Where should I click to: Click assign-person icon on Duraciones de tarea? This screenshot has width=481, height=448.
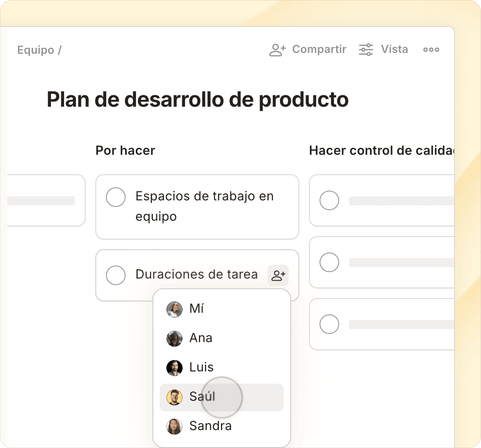(278, 275)
